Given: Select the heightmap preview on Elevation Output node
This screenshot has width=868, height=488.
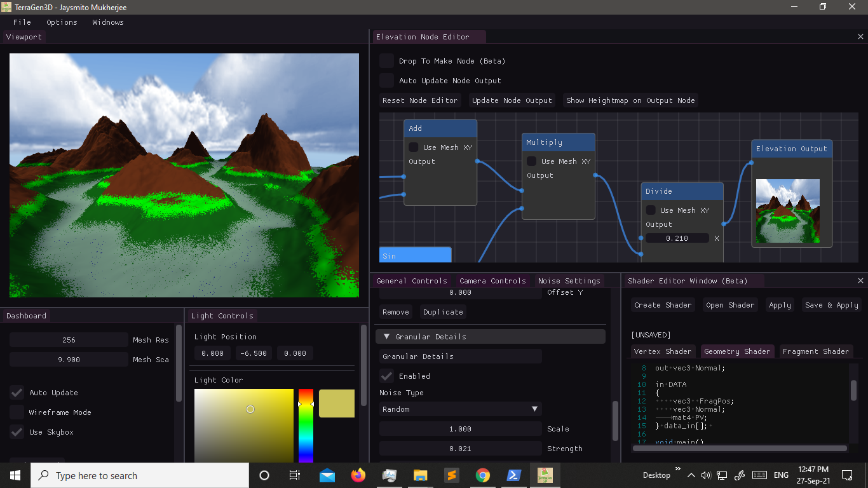Looking at the screenshot, I should click(787, 210).
